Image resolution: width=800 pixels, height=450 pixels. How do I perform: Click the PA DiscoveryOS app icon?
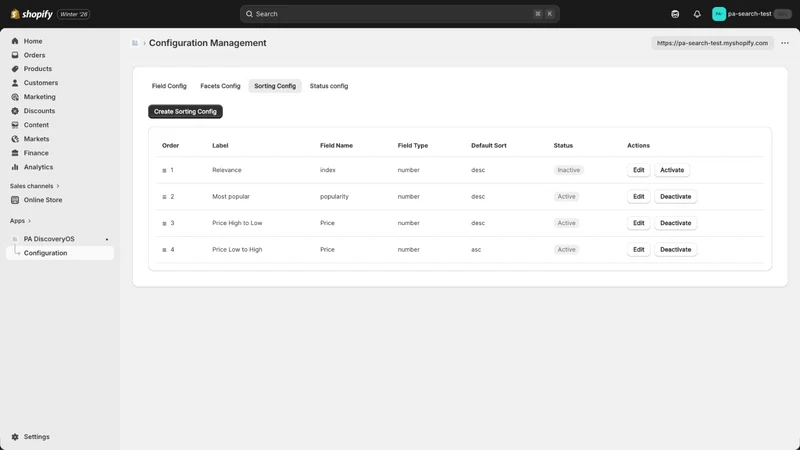(15, 239)
